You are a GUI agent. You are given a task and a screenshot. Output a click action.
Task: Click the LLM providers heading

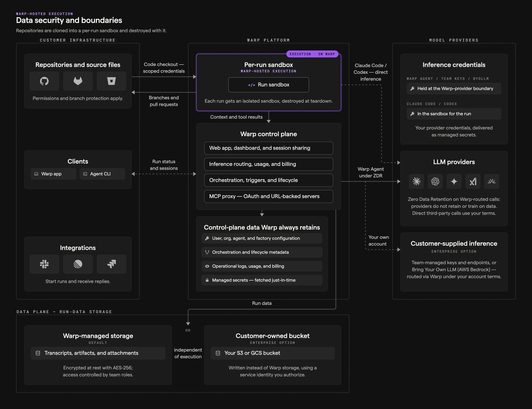pyautogui.click(x=454, y=162)
